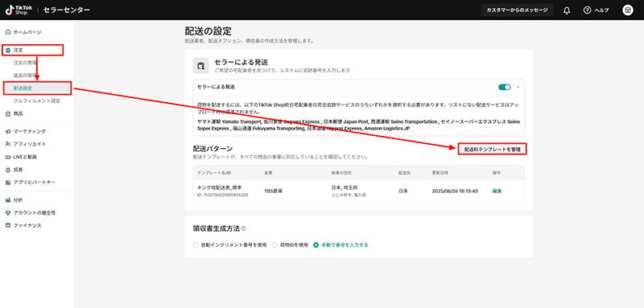Click the 配送パターン heading
This screenshot has height=308, width=644.
pos(213,149)
